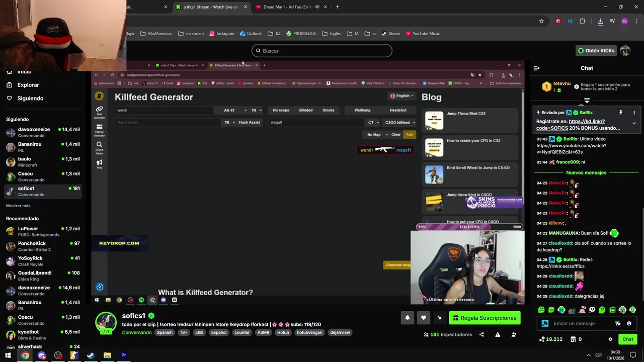Viewport: 644px width, 362px height.
Task: Open Coscu Conversando in Siguiendo list
Action: (x=43, y=176)
